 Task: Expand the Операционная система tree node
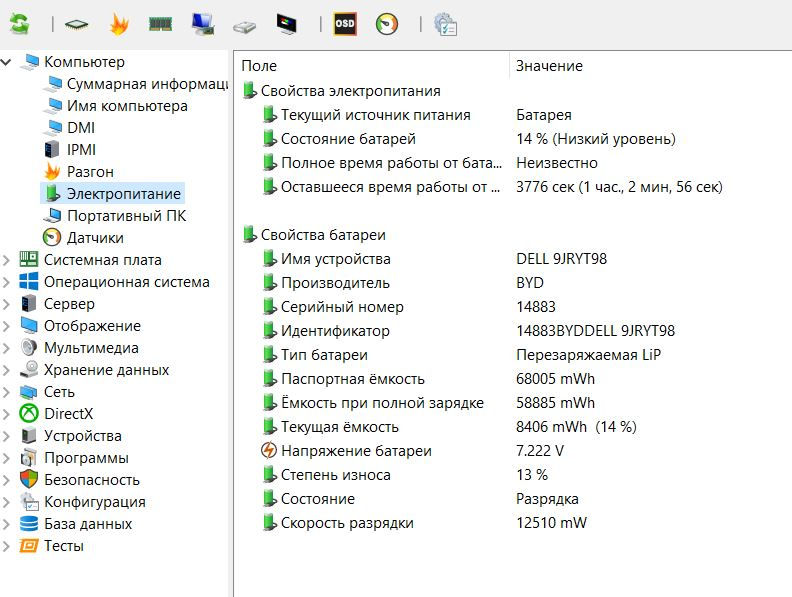pyautogui.click(x=8, y=282)
